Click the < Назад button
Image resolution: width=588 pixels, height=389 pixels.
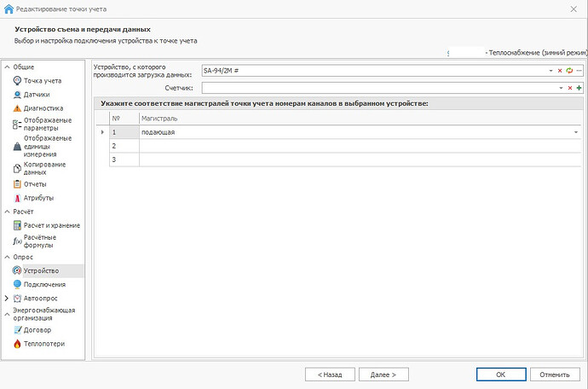pyautogui.click(x=330, y=374)
